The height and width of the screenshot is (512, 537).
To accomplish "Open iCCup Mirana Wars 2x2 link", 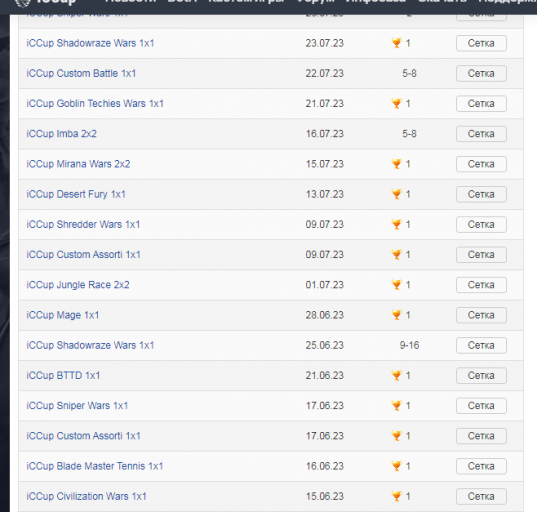I will (x=78, y=164).
